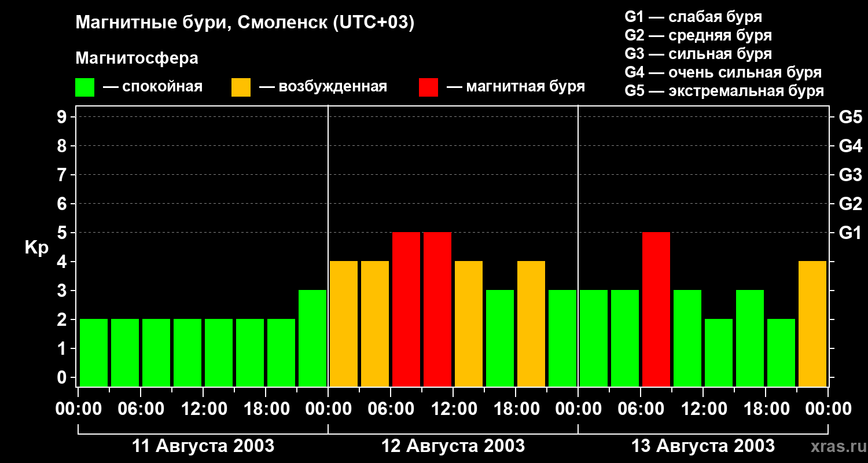The image size is (868, 463).
Task: Click the green 'спокойная' legend swatch
Action: coord(84,87)
